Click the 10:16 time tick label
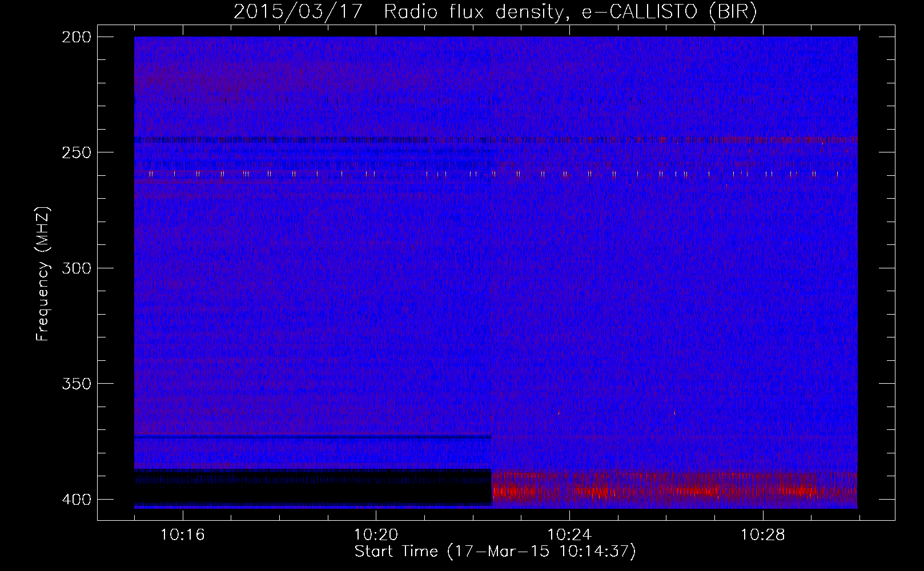This screenshot has width=924, height=571. pyautogui.click(x=183, y=535)
